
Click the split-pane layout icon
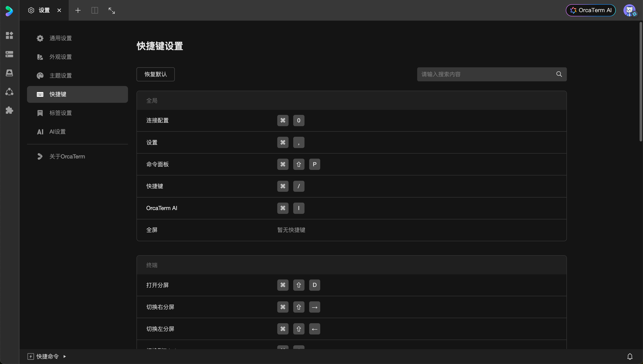95,10
